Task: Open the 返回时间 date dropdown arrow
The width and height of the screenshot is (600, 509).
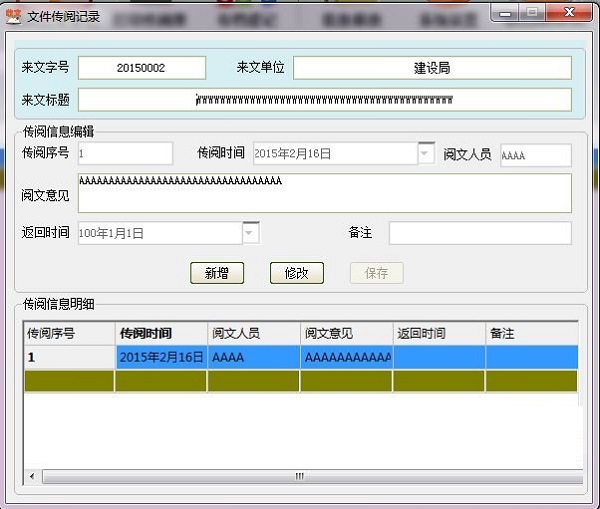Action: click(250, 233)
